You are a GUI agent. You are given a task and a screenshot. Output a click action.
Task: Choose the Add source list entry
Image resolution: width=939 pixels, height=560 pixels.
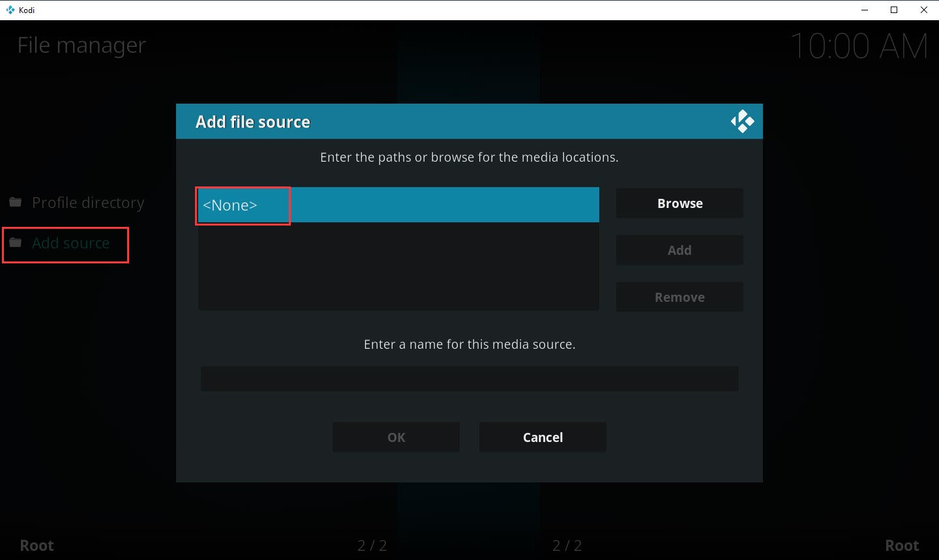tap(71, 243)
